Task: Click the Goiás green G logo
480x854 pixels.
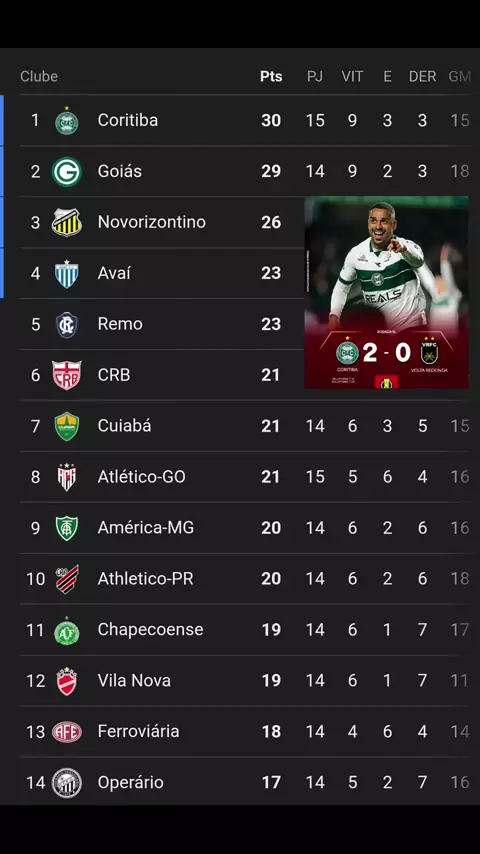Action: pyautogui.click(x=66, y=172)
